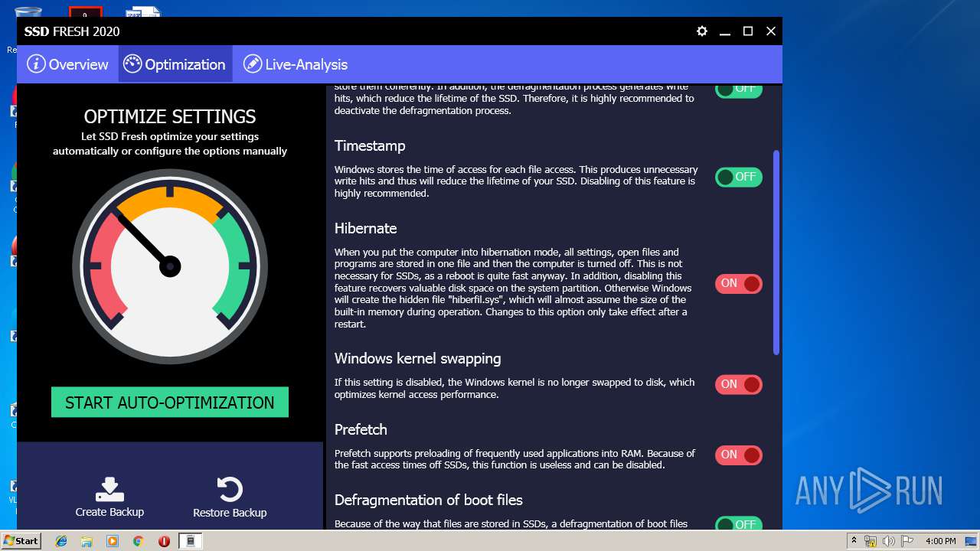
Task: Disable Windows kernel swapping switch
Action: point(739,384)
